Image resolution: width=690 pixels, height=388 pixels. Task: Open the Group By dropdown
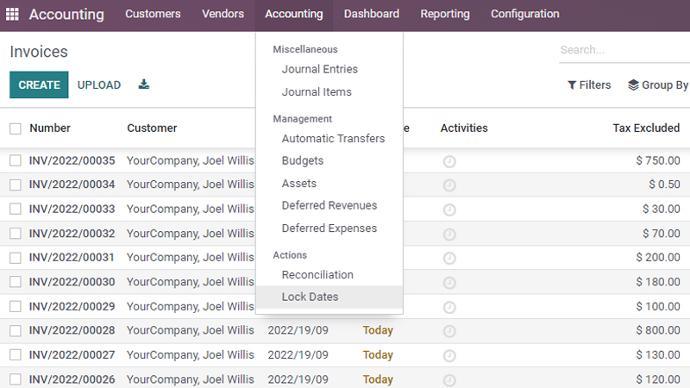click(x=658, y=85)
